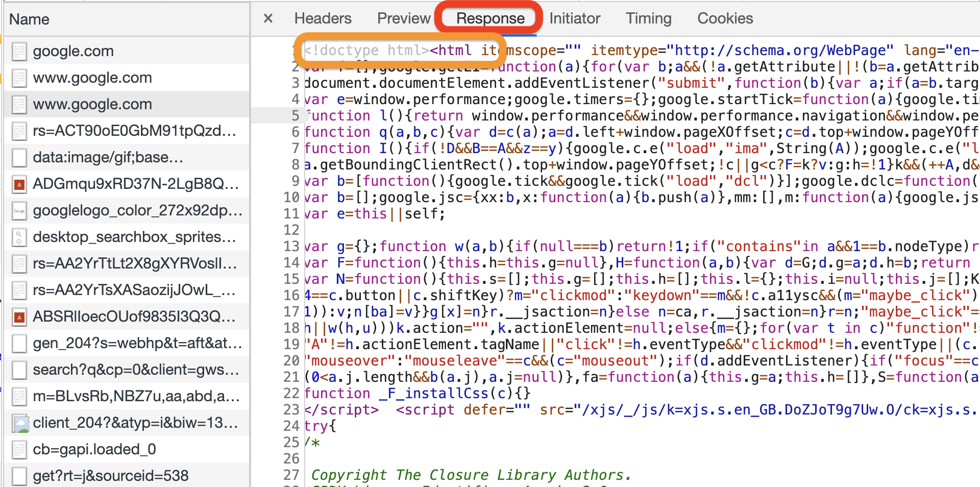Select the rs=ACT90oE0GbM91tpQzd request
Screen dimensions: 980x487
(x=127, y=131)
